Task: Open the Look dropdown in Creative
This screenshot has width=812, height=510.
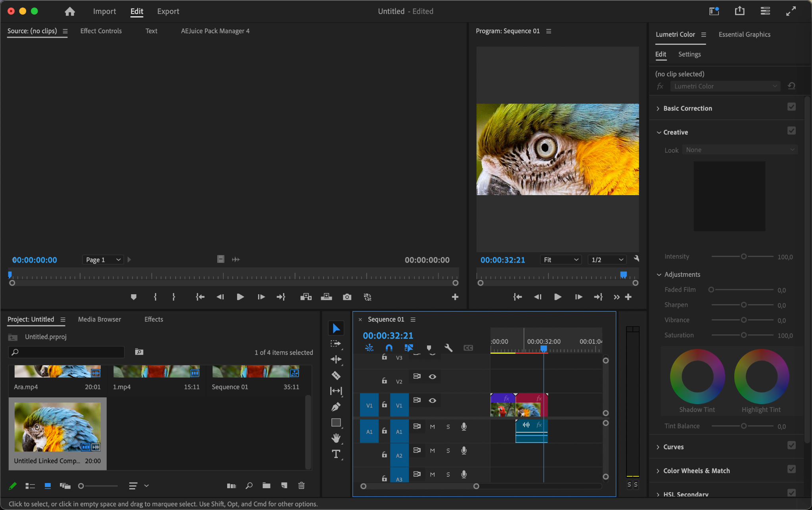Action: click(740, 150)
